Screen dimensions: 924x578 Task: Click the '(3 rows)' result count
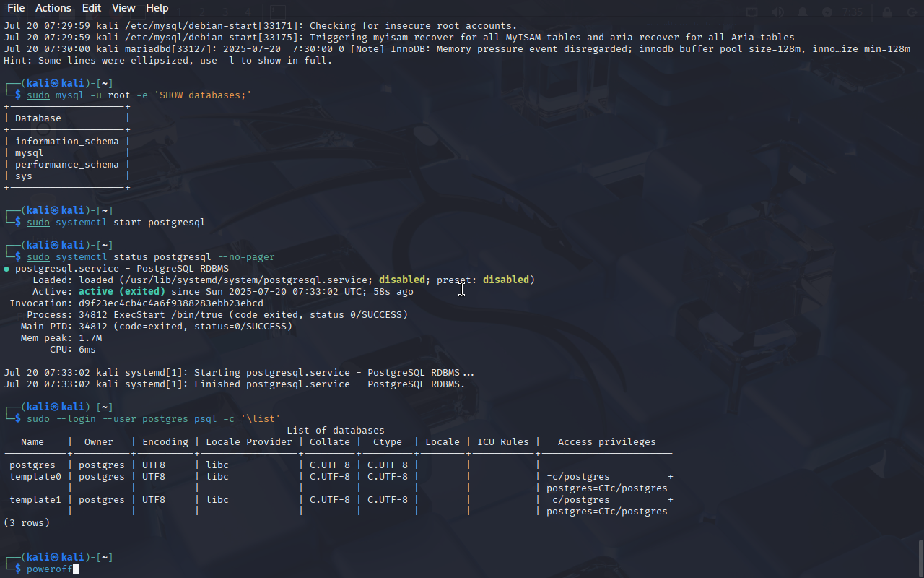(x=27, y=523)
